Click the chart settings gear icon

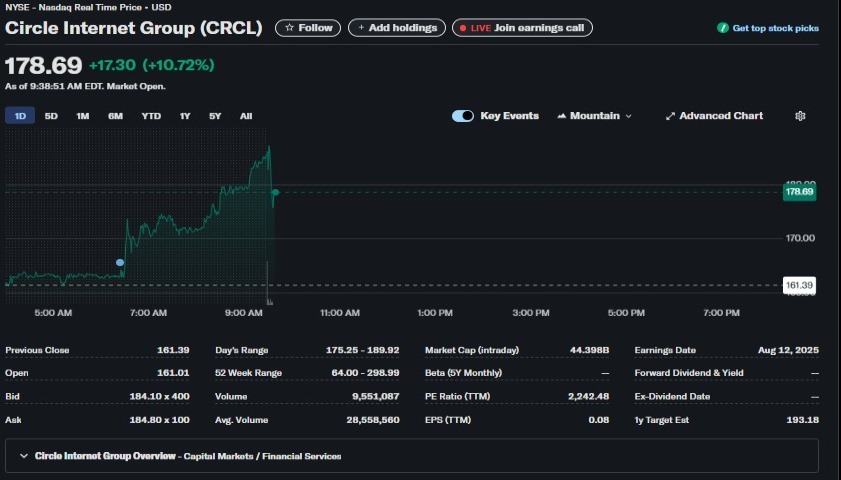(800, 116)
